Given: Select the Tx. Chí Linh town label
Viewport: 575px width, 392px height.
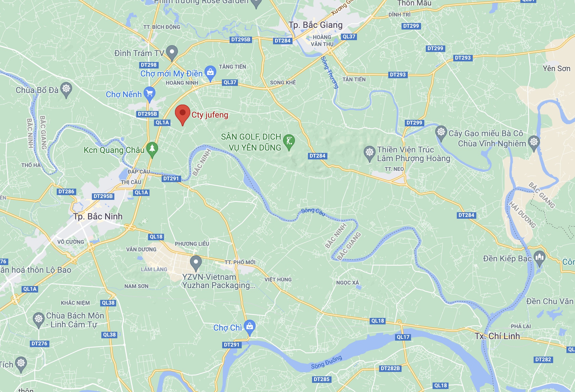Looking at the screenshot, I should pyautogui.click(x=497, y=336).
